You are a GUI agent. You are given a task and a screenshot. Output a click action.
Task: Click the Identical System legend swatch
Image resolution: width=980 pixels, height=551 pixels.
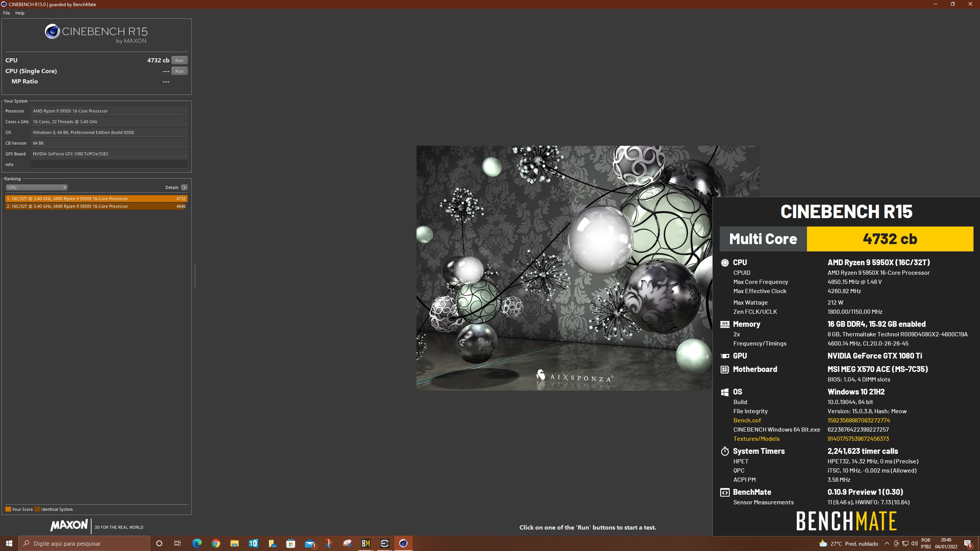[x=37, y=509]
